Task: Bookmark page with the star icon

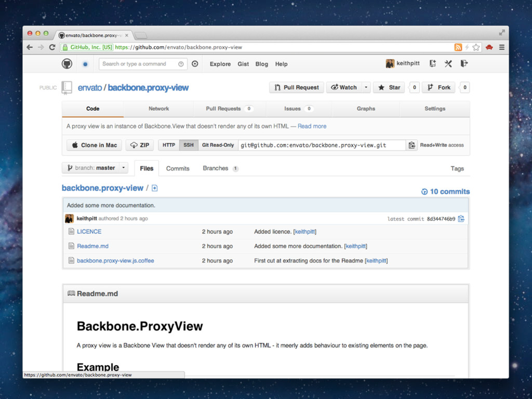Action: click(476, 47)
